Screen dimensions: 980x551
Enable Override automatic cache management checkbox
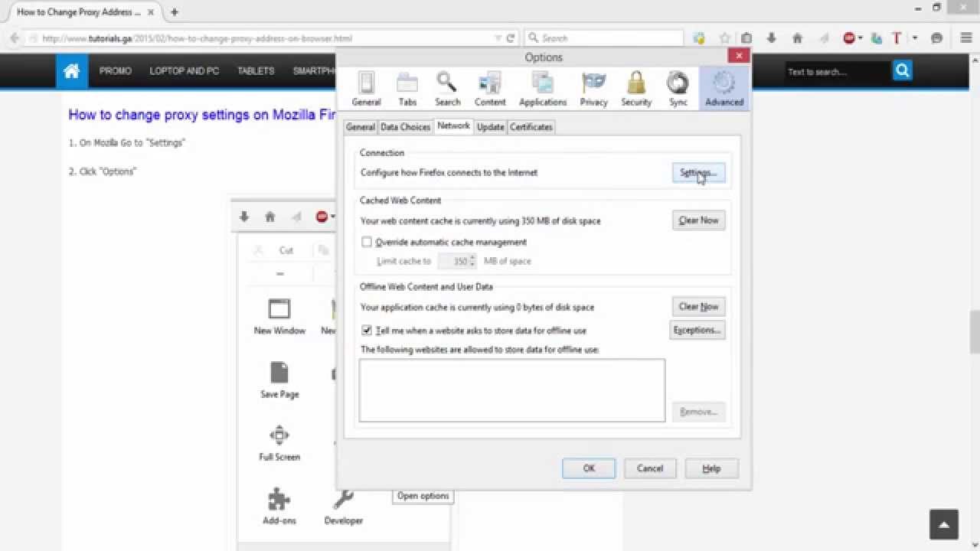[367, 242]
